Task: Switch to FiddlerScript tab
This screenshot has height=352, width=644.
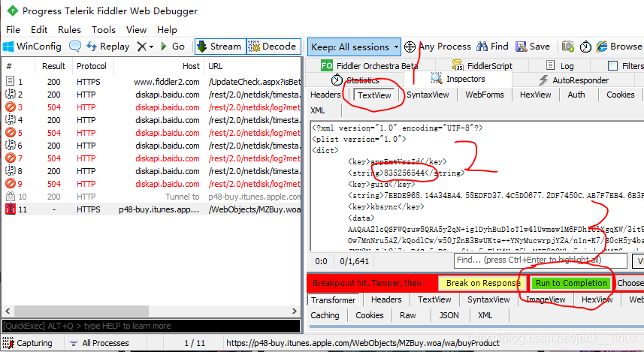Action: [482, 65]
